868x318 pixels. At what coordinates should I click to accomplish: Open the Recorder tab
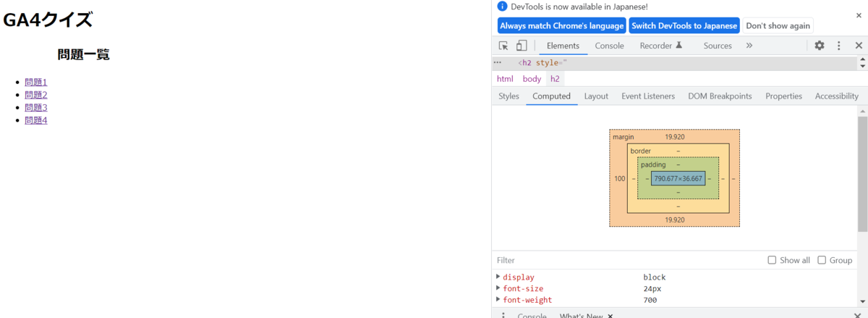click(x=661, y=46)
